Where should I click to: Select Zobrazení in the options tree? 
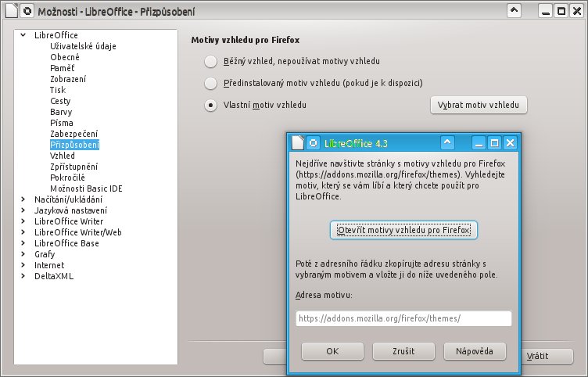pos(68,79)
